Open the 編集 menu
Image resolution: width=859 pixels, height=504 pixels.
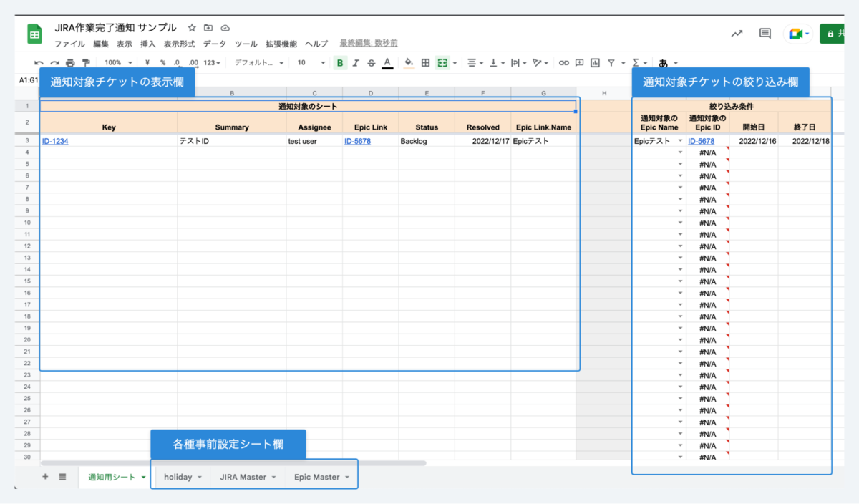pyautogui.click(x=101, y=44)
